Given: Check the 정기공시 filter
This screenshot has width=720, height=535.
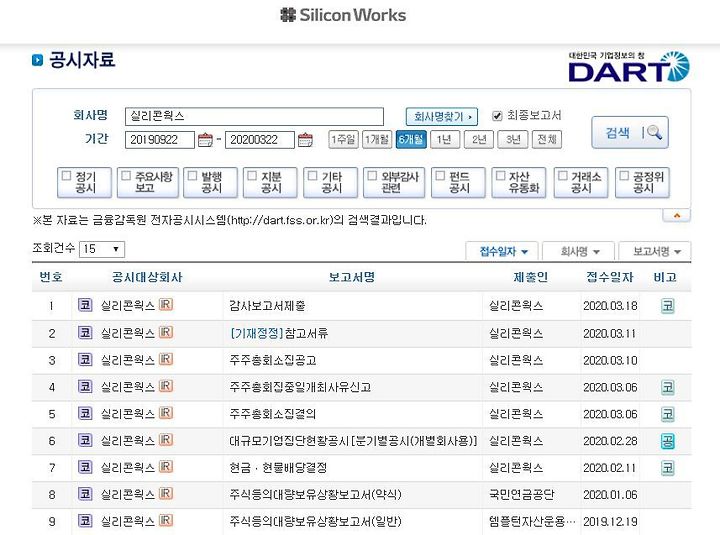Looking at the screenshot, I should click(67, 176).
